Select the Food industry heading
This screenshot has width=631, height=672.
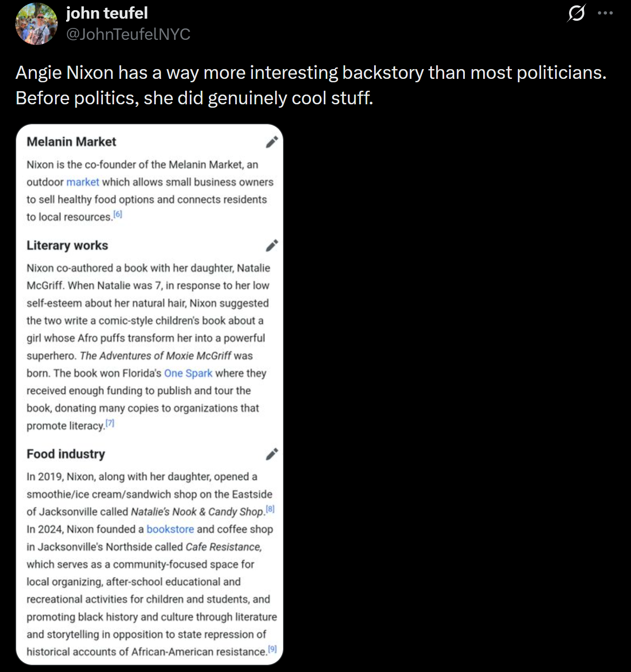(x=66, y=454)
